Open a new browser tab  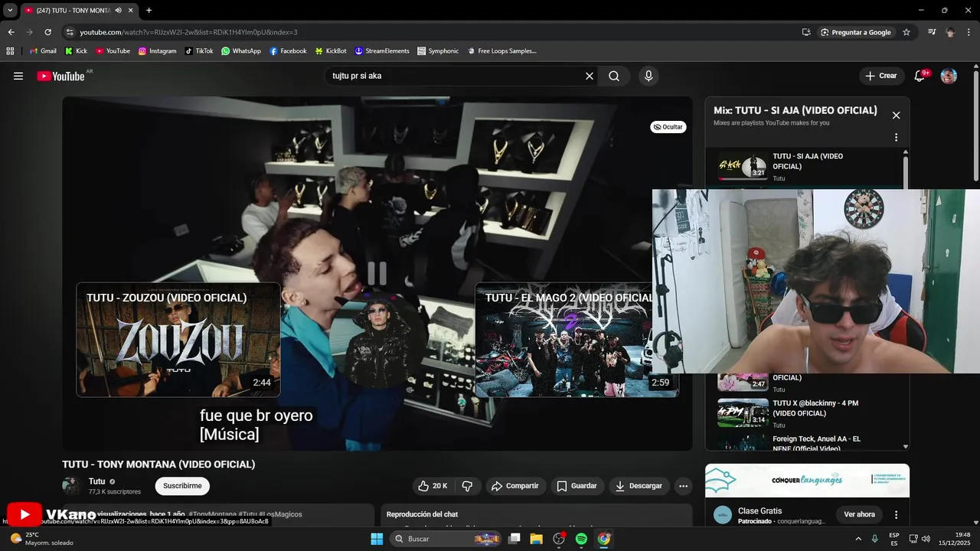point(149,11)
